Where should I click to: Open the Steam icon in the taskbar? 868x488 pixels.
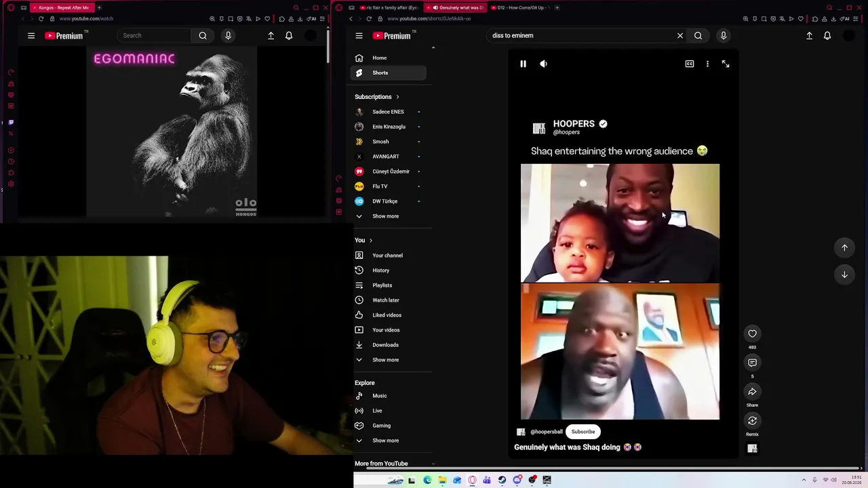[502, 480]
